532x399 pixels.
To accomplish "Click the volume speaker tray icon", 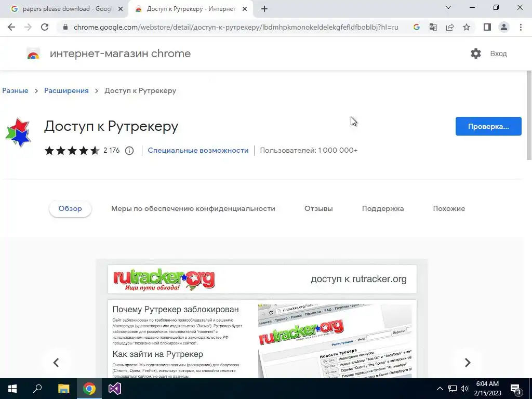I will click(x=464, y=389).
